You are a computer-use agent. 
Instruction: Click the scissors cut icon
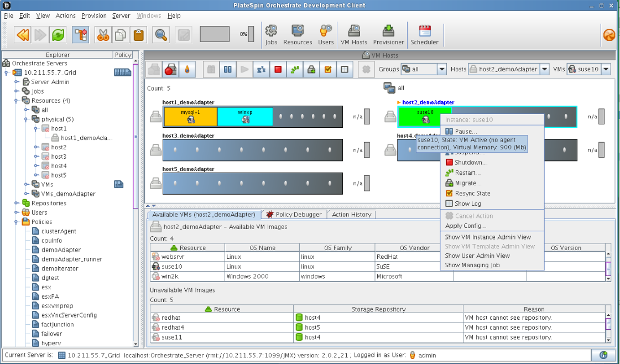tap(103, 35)
